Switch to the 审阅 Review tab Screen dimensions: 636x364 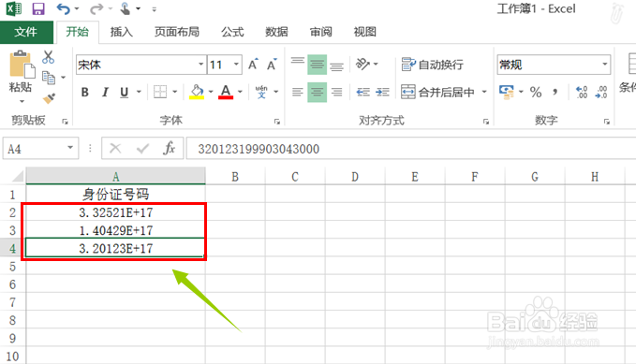click(x=321, y=32)
